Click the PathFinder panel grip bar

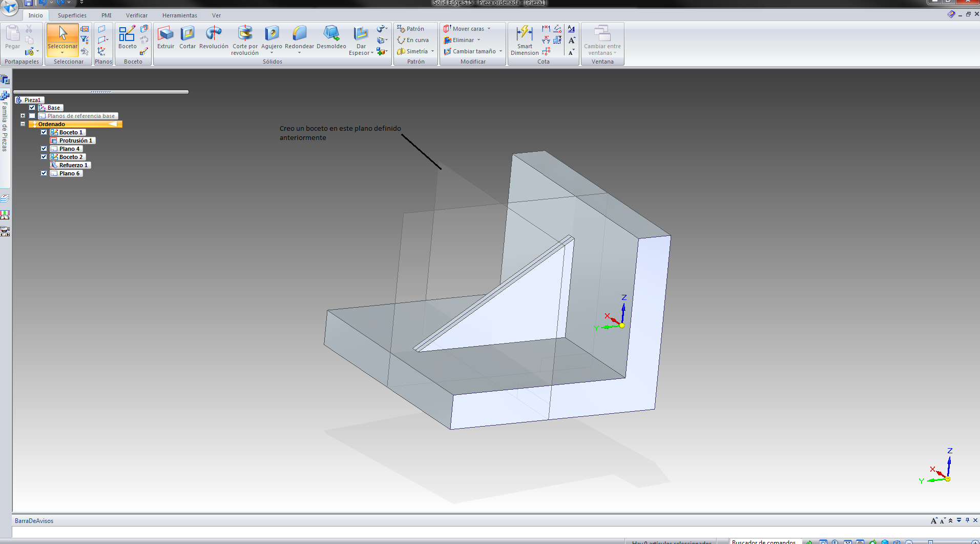(101, 92)
